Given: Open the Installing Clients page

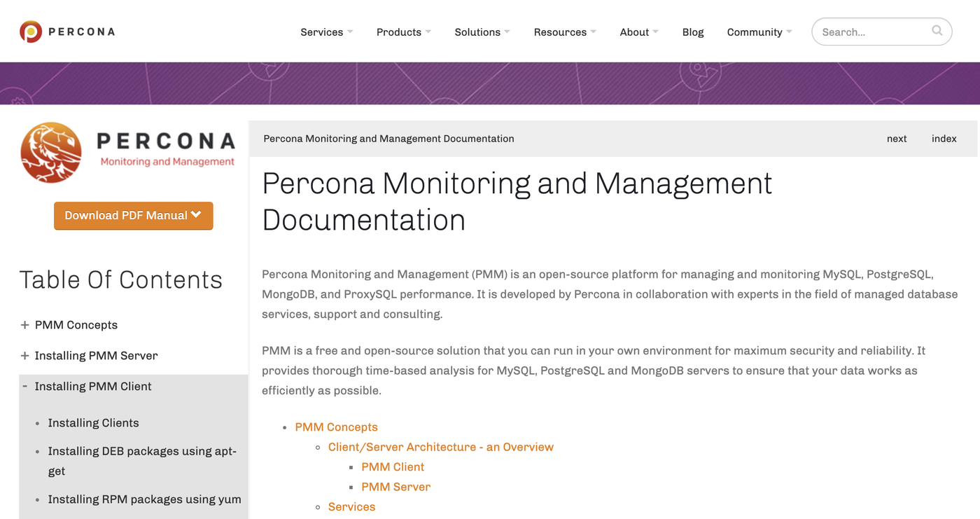Looking at the screenshot, I should (x=93, y=422).
